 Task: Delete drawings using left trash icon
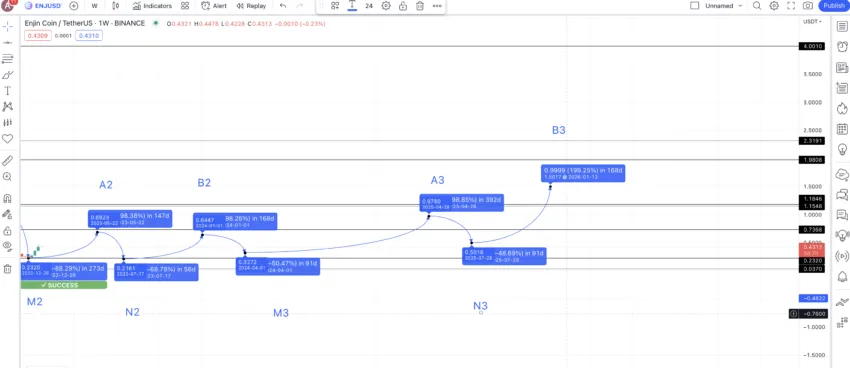[x=8, y=269]
